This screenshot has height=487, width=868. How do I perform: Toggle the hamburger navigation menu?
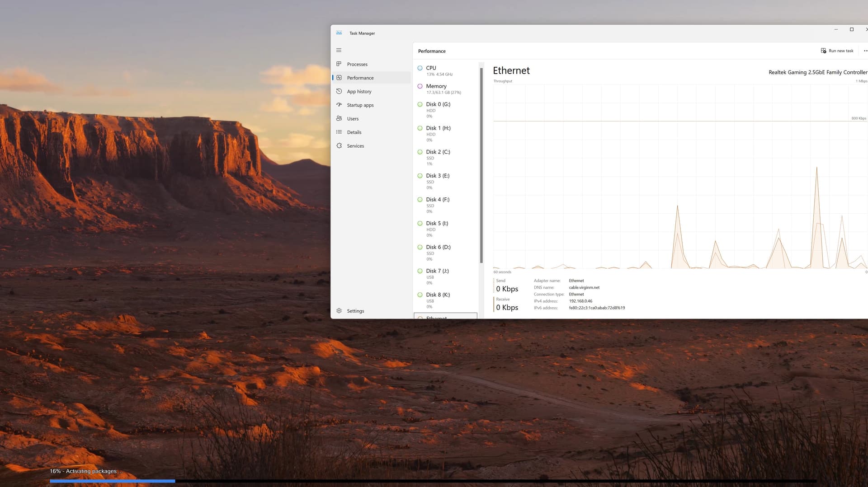click(x=339, y=50)
